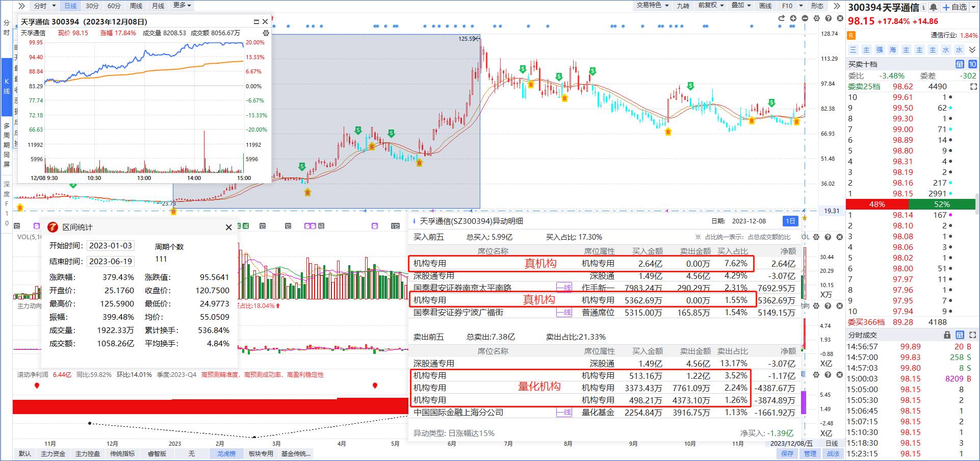Open VOL panel help question icon
This screenshot has height=461, width=980.
tap(828, 237)
